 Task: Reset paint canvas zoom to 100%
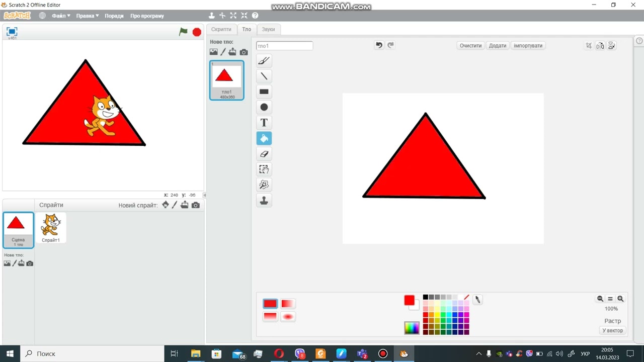610,299
